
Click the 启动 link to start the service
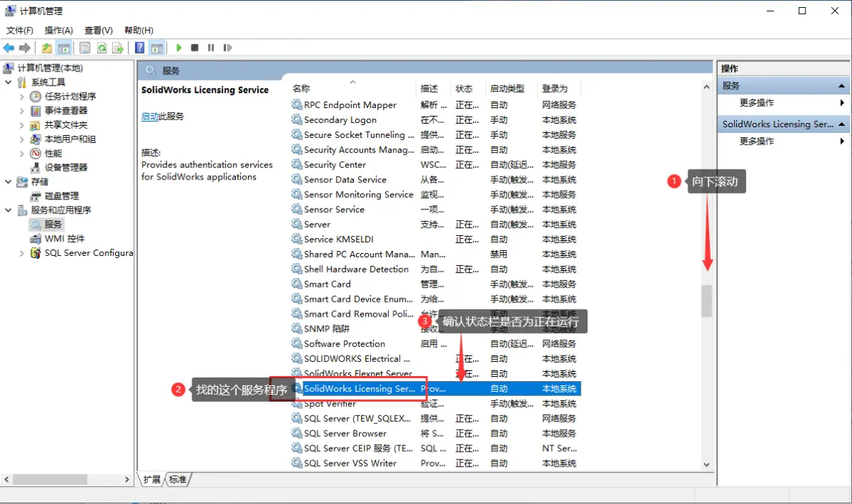[x=149, y=117]
